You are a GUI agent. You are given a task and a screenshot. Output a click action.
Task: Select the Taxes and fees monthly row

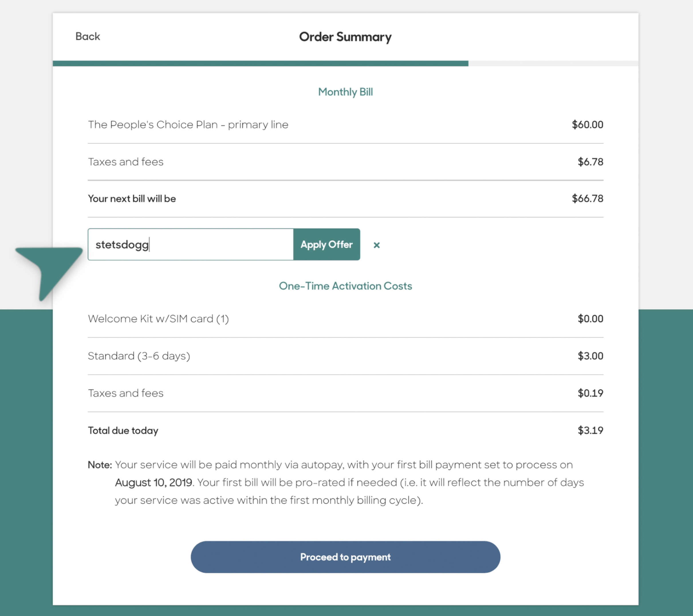pyautogui.click(x=125, y=162)
